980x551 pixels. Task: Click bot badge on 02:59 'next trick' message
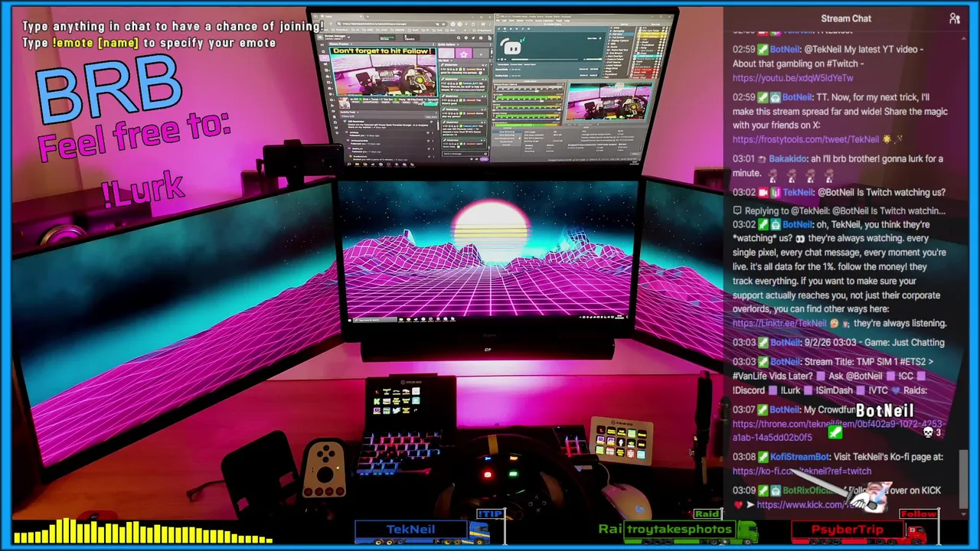pyautogui.click(x=775, y=97)
